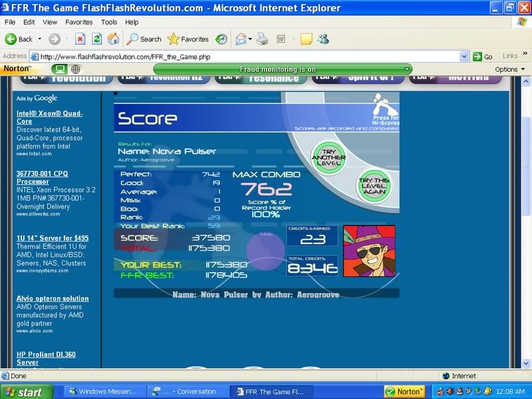Viewport: 532px width, 399px height.
Task: Expand the address bar URL dropdown
Action: [x=464, y=57]
